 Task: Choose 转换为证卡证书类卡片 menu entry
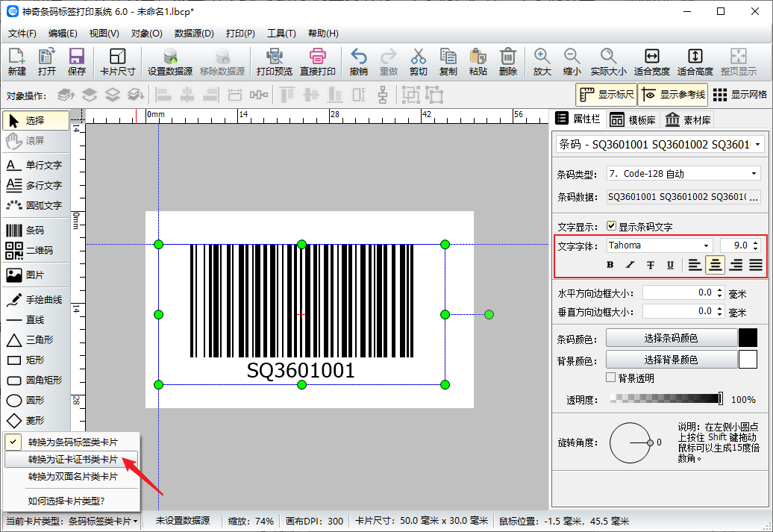(x=72, y=460)
